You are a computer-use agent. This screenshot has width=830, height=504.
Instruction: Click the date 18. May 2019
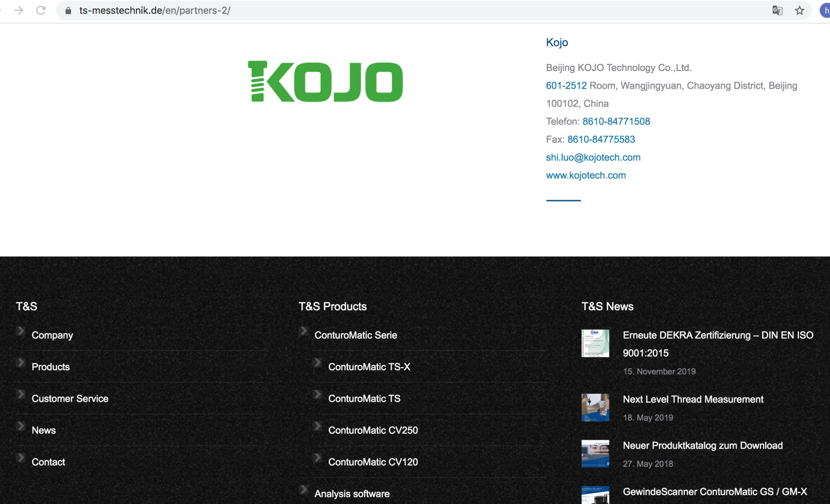(x=648, y=417)
